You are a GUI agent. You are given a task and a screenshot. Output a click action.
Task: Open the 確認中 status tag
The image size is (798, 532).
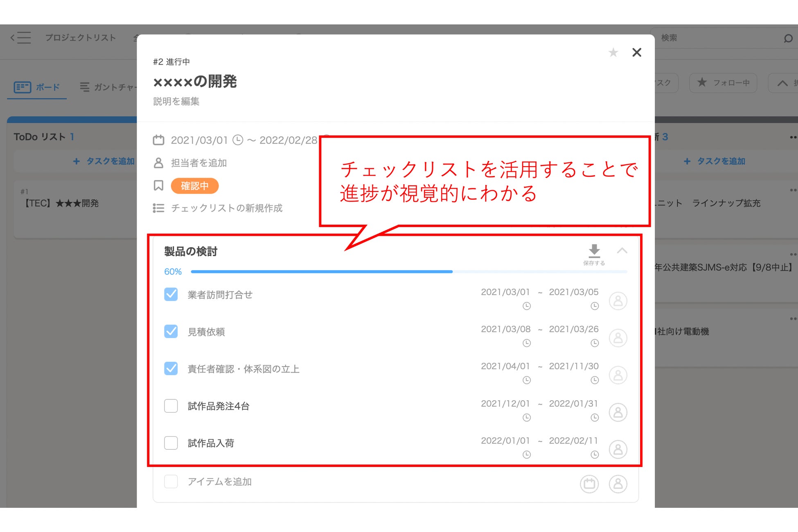tap(194, 186)
